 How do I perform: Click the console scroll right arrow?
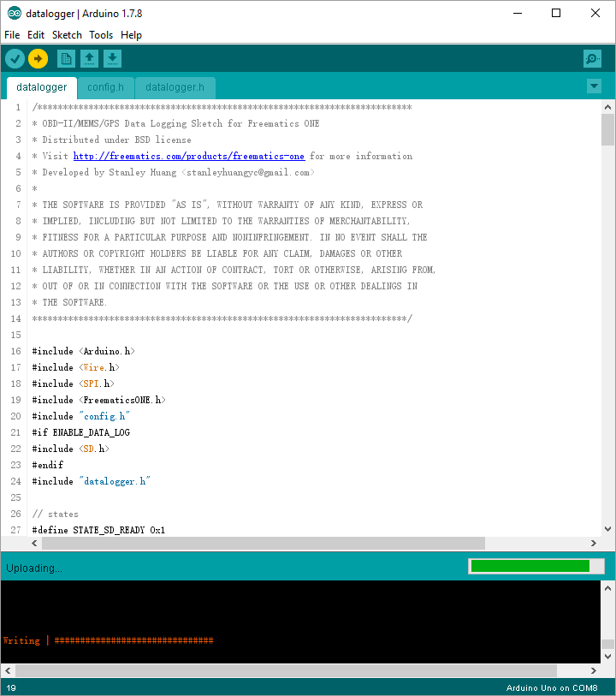tap(594, 670)
